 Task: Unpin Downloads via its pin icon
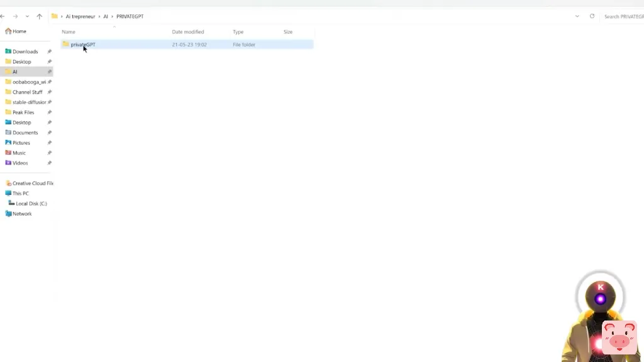pos(49,52)
